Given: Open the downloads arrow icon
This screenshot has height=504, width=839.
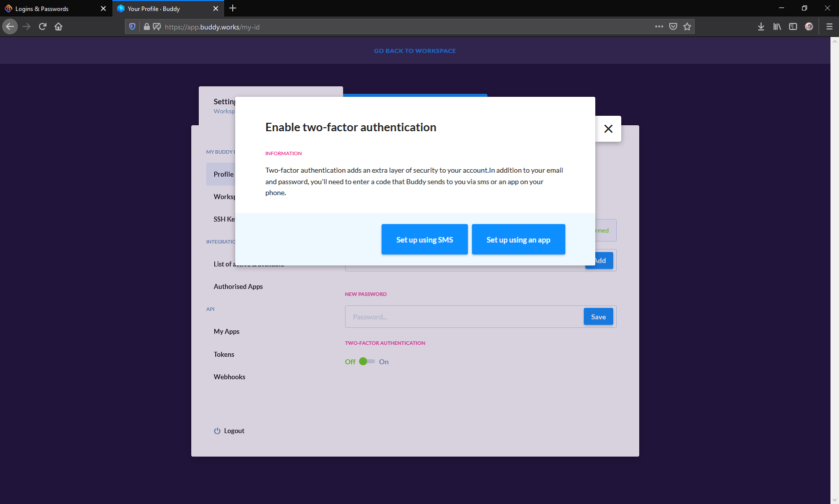Looking at the screenshot, I should (x=761, y=26).
